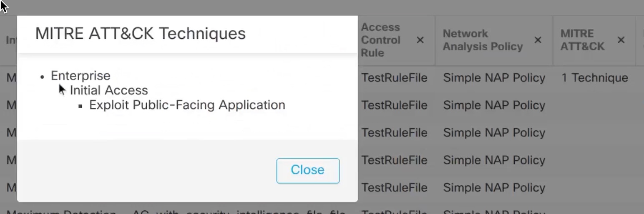The height and width of the screenshot is (214, 644).
Task: Choose TestRuleFile in the fourth row
Action: pyautogui.click(x=394, y=160)
